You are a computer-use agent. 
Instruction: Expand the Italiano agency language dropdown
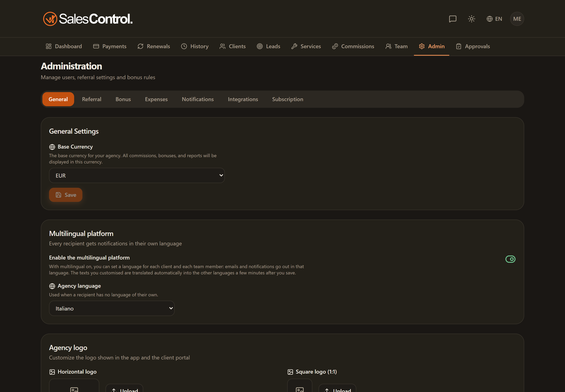(x=112, y=308)
